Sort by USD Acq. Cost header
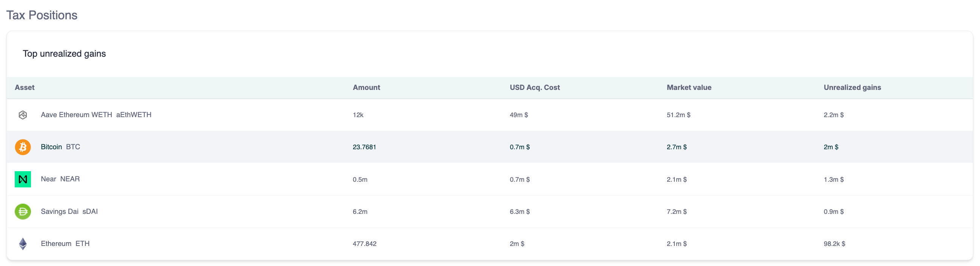Image resolution: width=980 pixels, height=266 pixels. coord(535,88)
